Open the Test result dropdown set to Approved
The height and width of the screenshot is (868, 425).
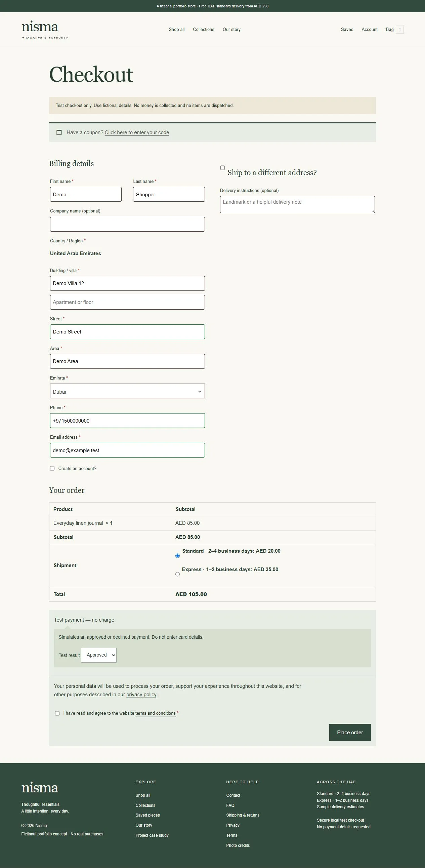click(x=99, y=655)
